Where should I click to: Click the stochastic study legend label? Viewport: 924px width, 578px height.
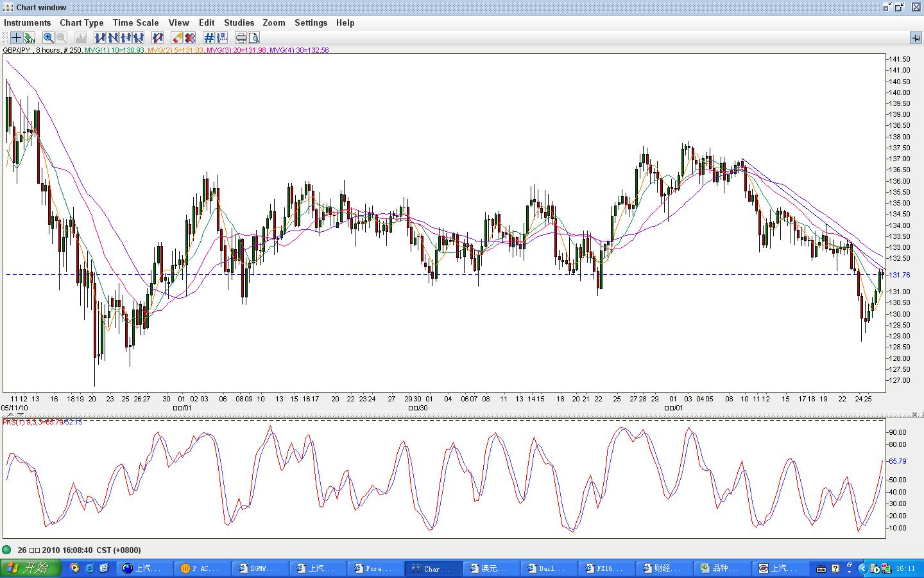click(x=42, y=422)
